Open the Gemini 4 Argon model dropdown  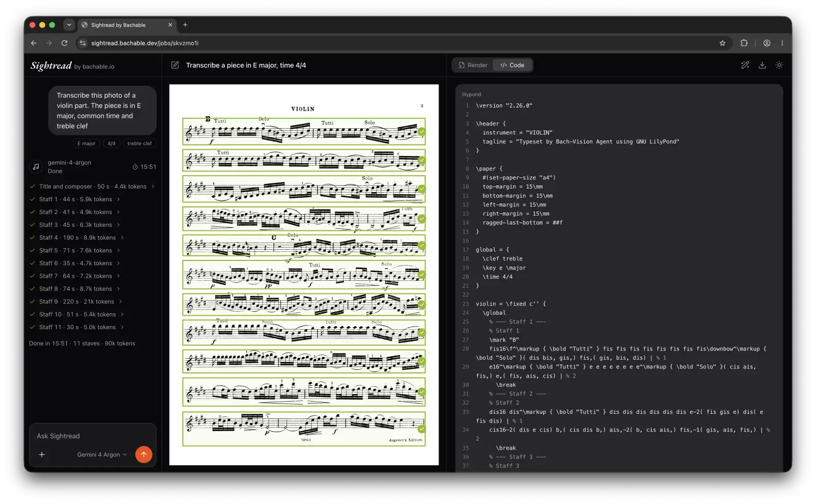tap(102, 455)
